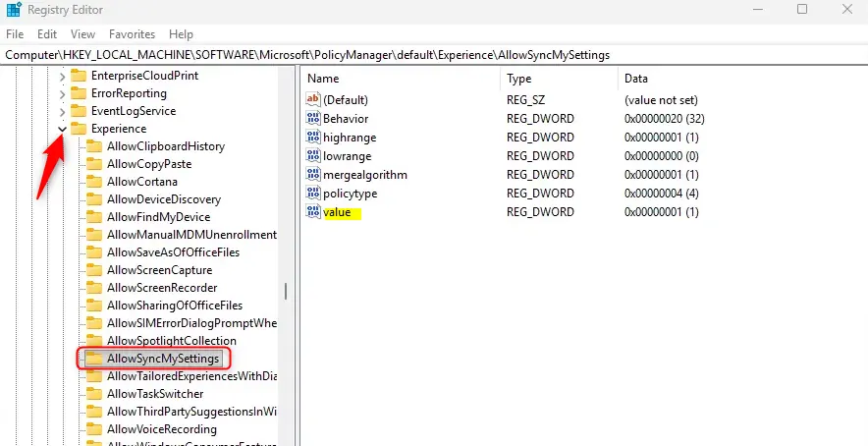Viewport: 868px width, 446px height.
Task: Click the Registry Editor title bar icon
Action: (14, 10)
